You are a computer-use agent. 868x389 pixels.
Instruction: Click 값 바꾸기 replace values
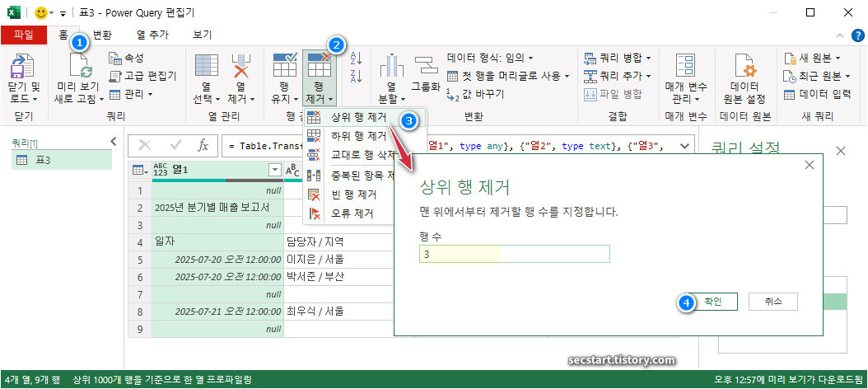475,94
